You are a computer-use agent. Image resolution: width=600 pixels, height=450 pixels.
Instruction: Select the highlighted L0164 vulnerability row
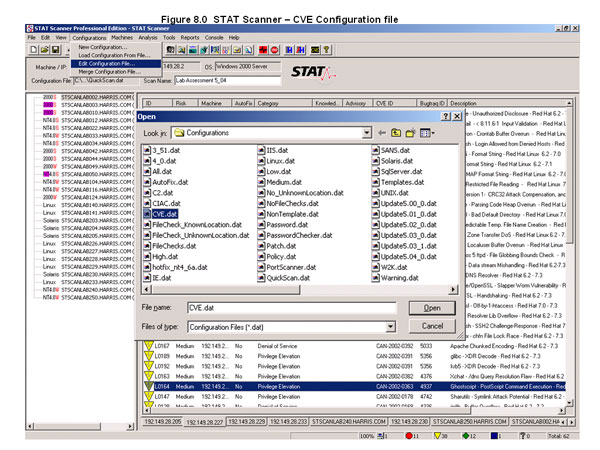coord(354,386)
